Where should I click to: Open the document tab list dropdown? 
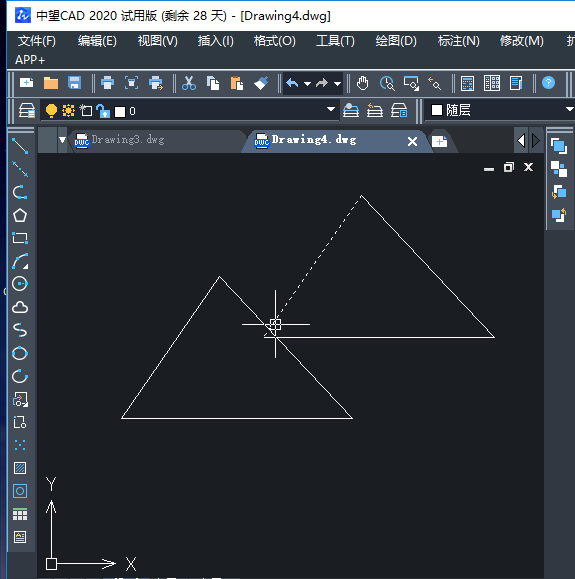(x=62, y=140)
